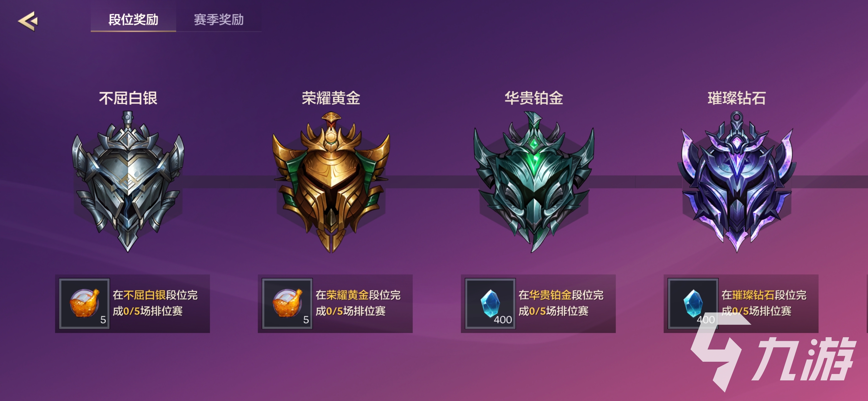868x401 pixels.
Task: Tap the 400 blue crystal under 璀璨钻石
Action: click(x=693, y=303)
